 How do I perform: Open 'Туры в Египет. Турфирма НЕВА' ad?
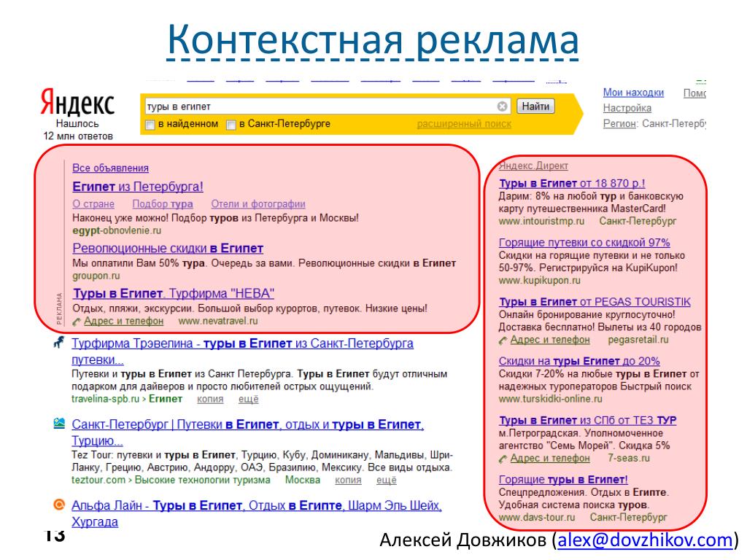pos(174,293)
